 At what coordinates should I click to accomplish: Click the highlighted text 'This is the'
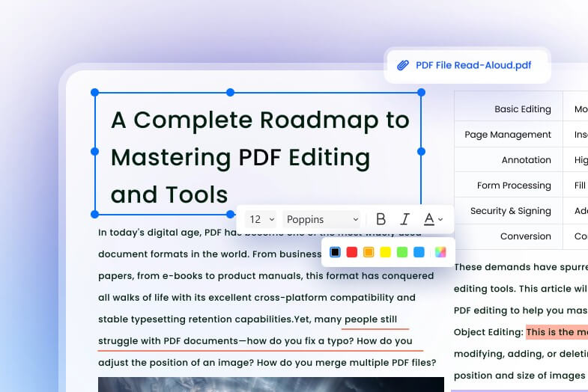550,332
